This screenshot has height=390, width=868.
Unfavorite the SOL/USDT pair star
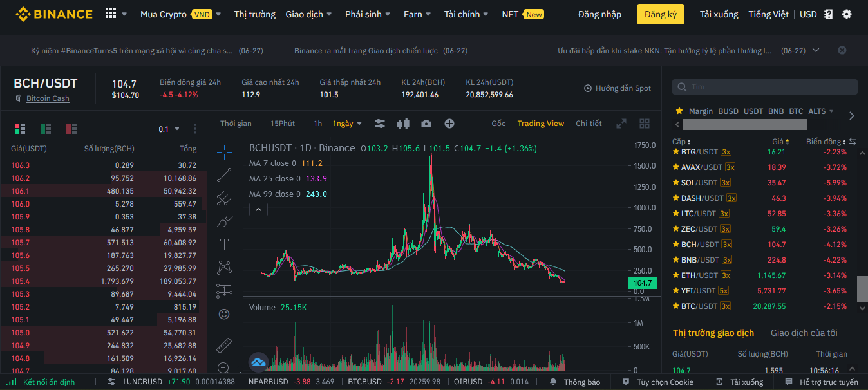[x=676, y=183]
